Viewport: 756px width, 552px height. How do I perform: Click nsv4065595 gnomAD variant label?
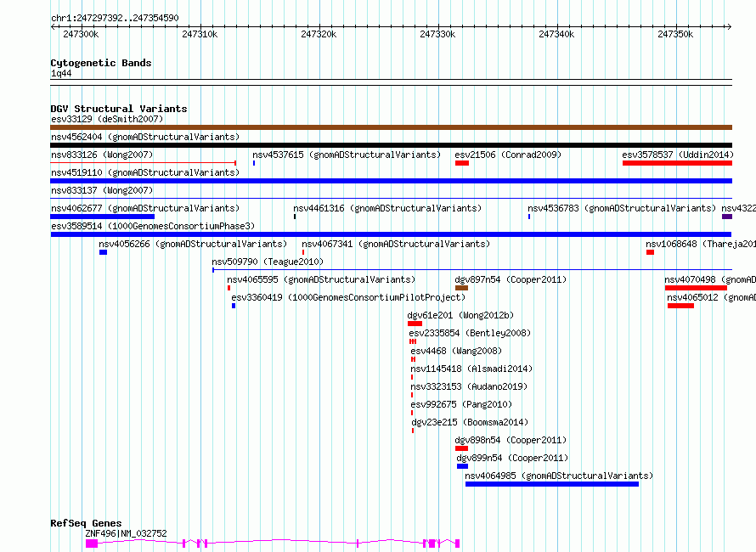pos(321,279)
